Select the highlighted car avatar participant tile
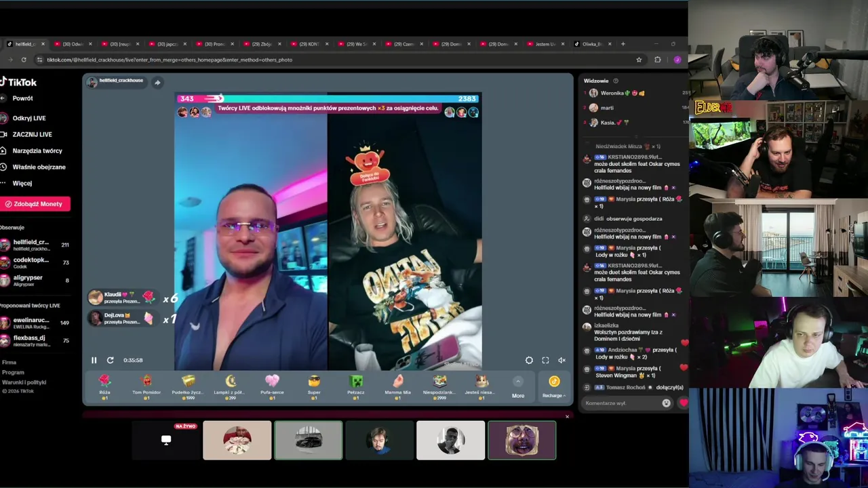The width and height of the screenshot is (868, 488). click(x=309, y=440)
